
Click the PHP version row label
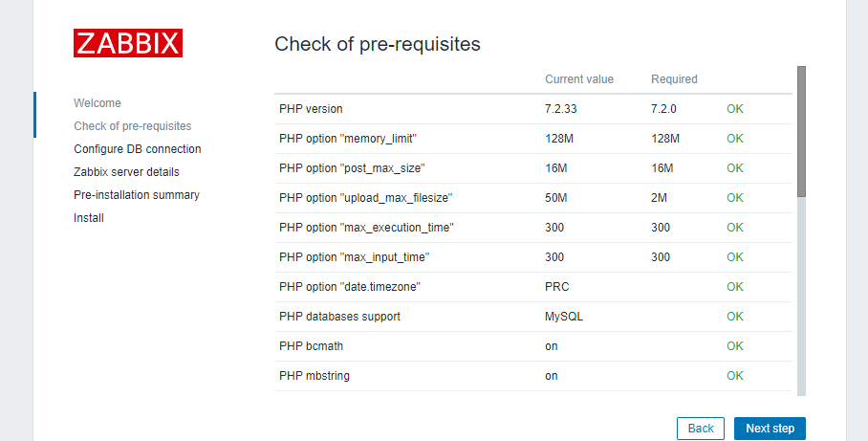311,109
